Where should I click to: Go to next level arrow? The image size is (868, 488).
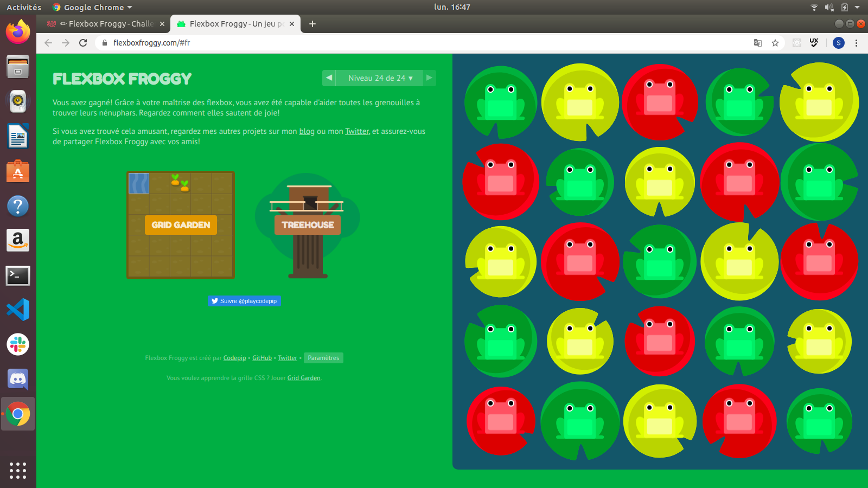[429, 78]
